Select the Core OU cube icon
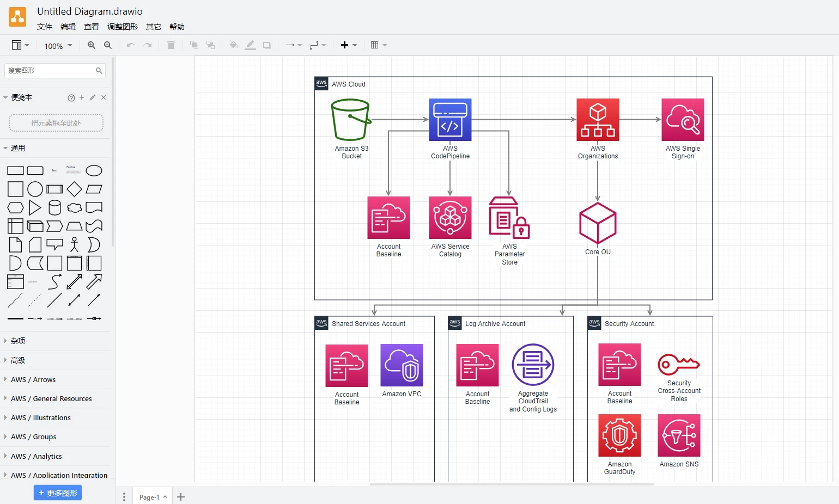839x504 pixels. coord(598,223)
